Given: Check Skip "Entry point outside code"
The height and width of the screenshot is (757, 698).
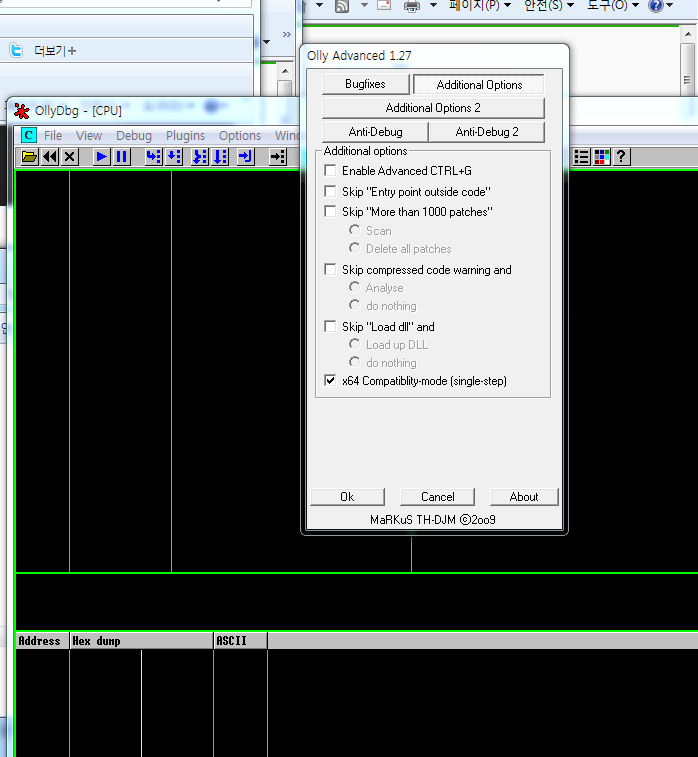Looking at the screenshot, I should pyautogui.click(x=330, y=191).
